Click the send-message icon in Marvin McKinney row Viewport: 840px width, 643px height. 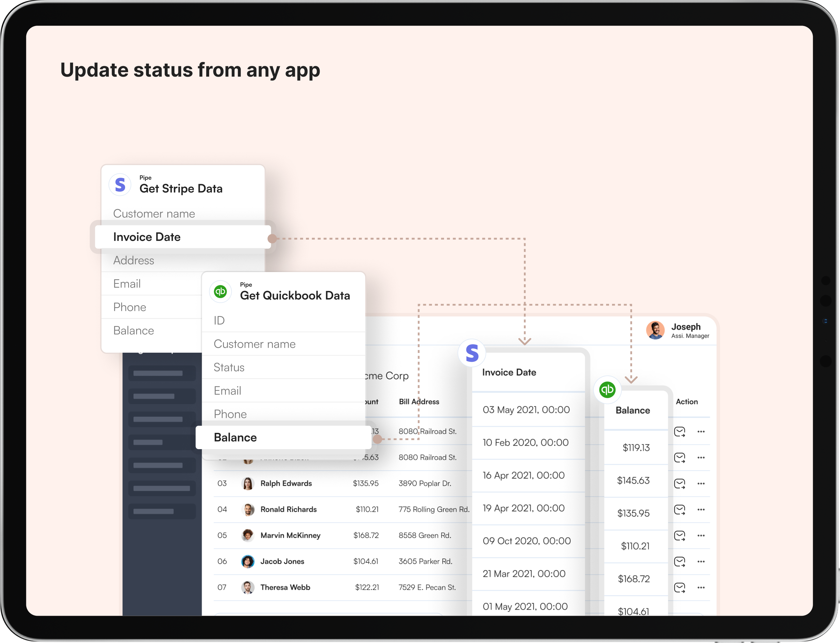click(x=680, y=536)
